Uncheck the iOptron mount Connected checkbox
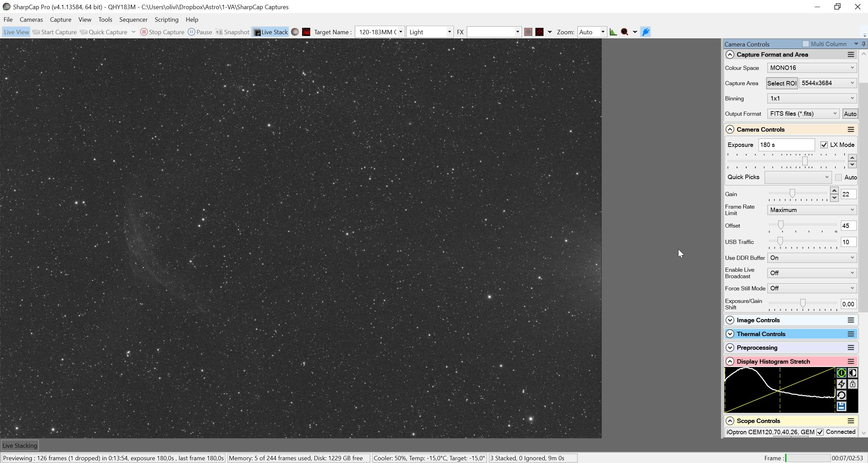Screen dimensions: 868x463 (x=820, y=432)
